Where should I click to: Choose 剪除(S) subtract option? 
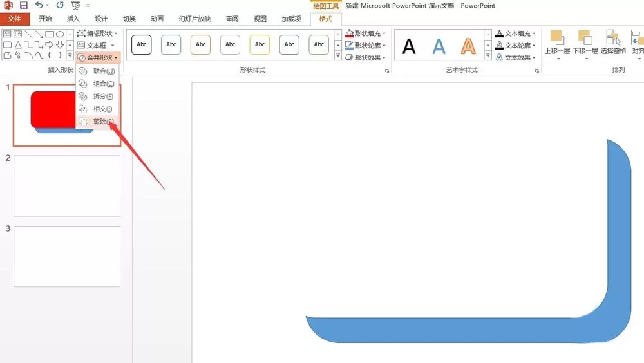coord(97,122)
